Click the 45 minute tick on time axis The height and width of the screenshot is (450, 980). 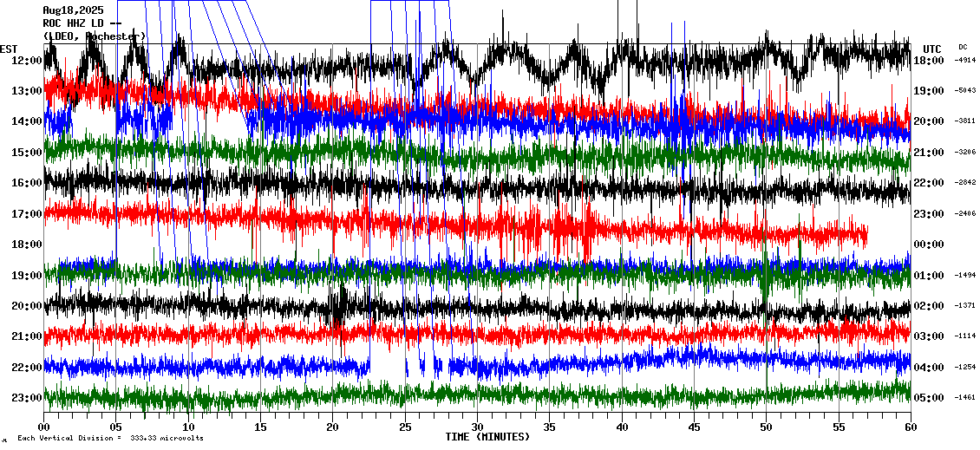point(694,427)
